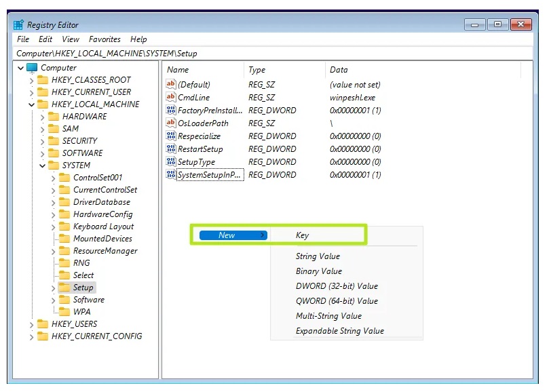Open the Edit menu
The height and width of the screenshot is (392, 549).
(45, 39)
